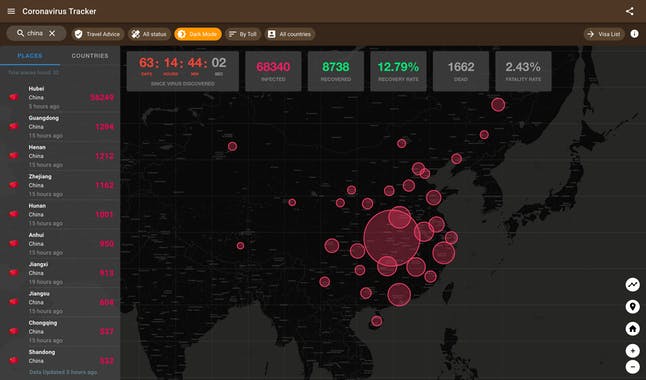646x380 pixels.
Task: Click the home map button
Action: tap(632, 328)
